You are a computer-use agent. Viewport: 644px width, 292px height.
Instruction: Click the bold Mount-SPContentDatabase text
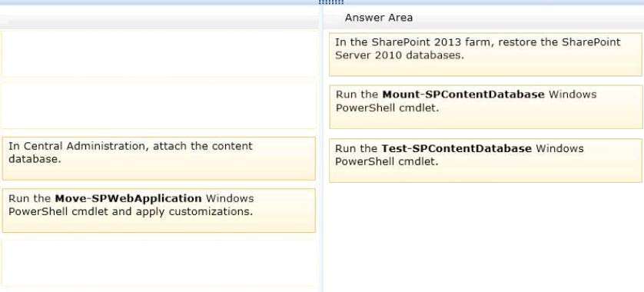(463, 95)
